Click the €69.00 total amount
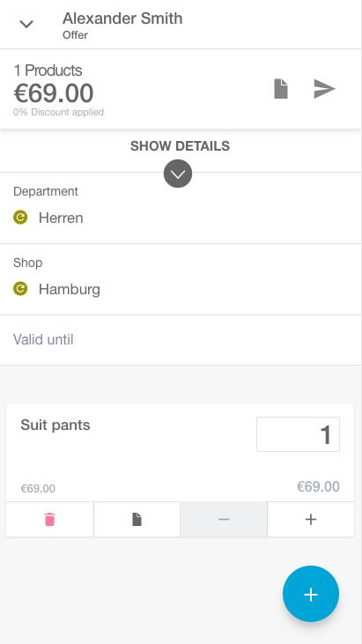Viewport: 362px width, 644px height. tap(54, 93)
